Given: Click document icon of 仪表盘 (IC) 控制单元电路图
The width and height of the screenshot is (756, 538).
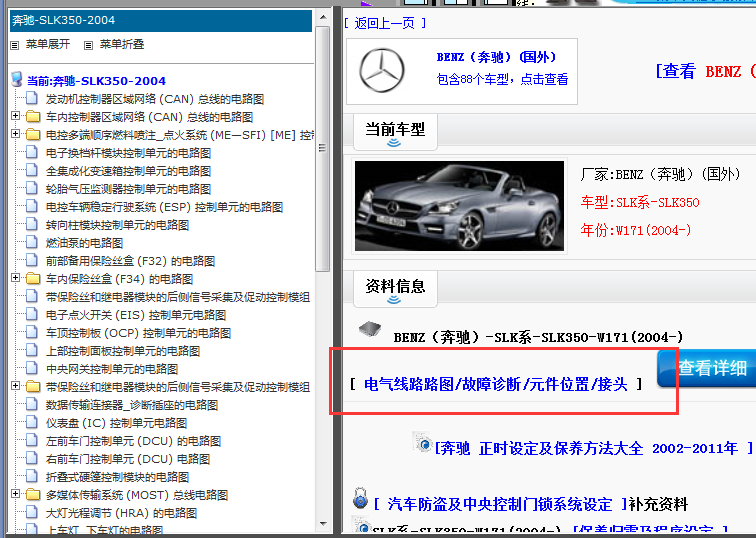Looking at the screenshot, I should click(32, 423).
